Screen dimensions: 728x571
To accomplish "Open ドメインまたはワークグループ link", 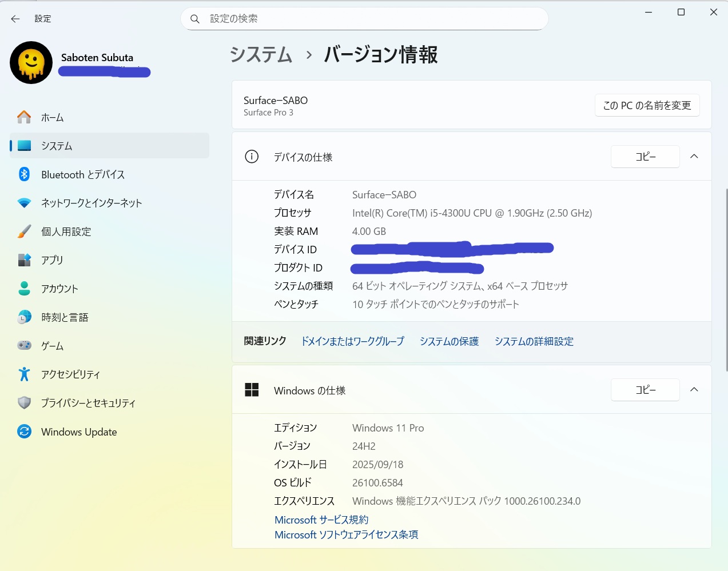I will click(x=353, y=341).
